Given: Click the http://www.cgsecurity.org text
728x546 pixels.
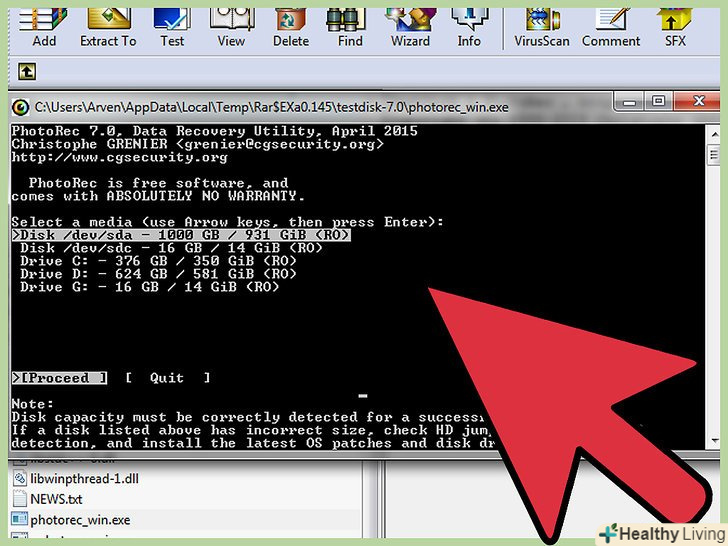Looking at the screenshot, I should click(120, 157).
